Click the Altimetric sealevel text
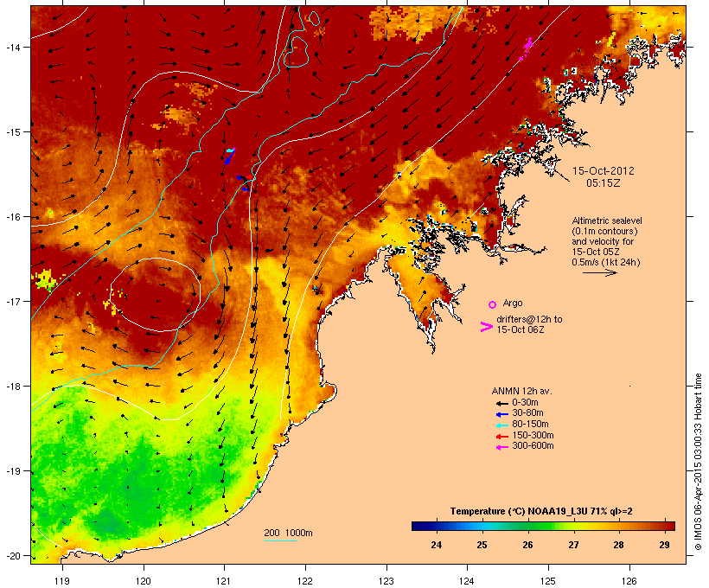 pyautogui.click(x=607, y=220)
